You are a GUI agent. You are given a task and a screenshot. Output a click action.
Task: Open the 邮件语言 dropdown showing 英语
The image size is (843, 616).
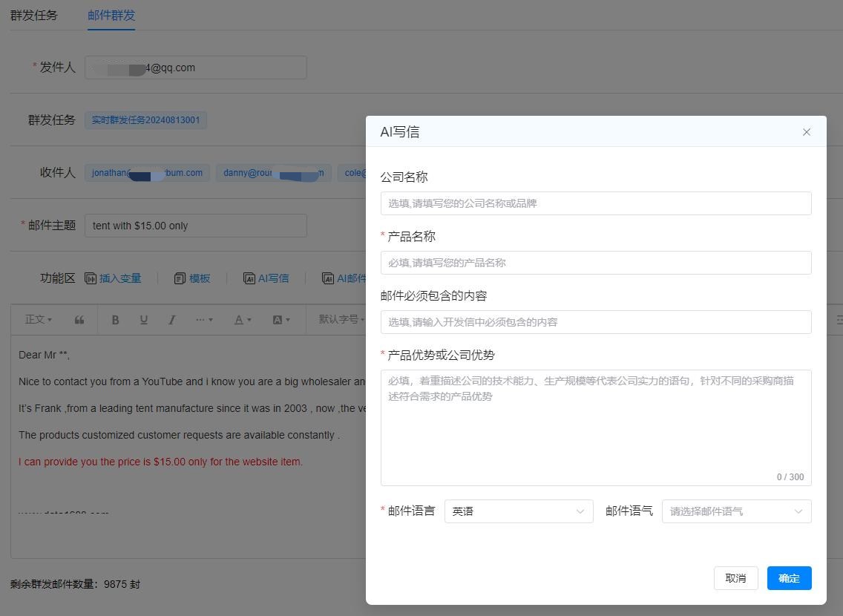coord(519,511)
